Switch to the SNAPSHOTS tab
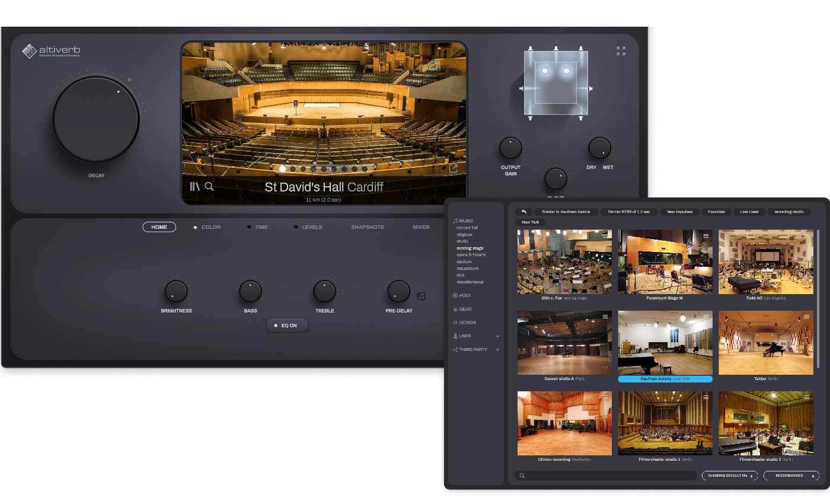The image size is (830, 504). (x=367, y=227)
